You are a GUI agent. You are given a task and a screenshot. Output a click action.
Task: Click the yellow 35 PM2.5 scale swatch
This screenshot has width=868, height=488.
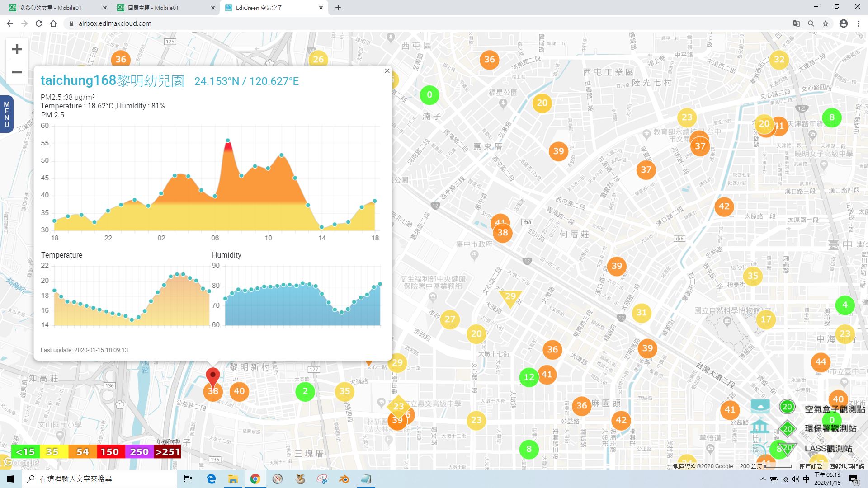[x=54, y=451]
